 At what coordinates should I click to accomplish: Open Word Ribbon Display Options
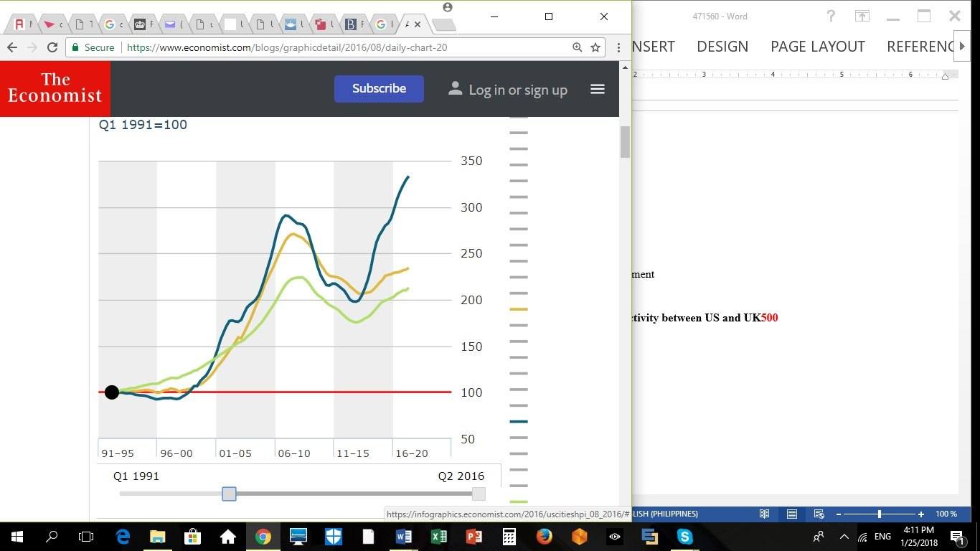862,17
